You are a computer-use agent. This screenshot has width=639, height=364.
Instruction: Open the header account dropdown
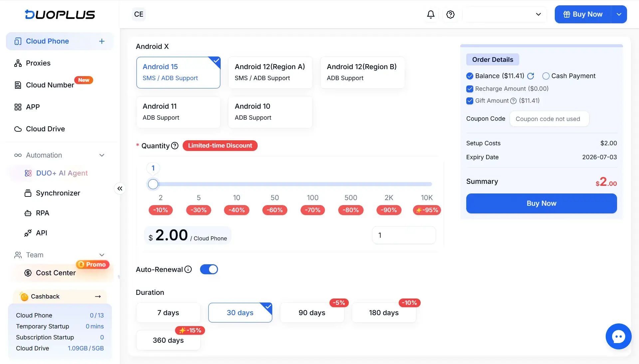tap(505, 14)
